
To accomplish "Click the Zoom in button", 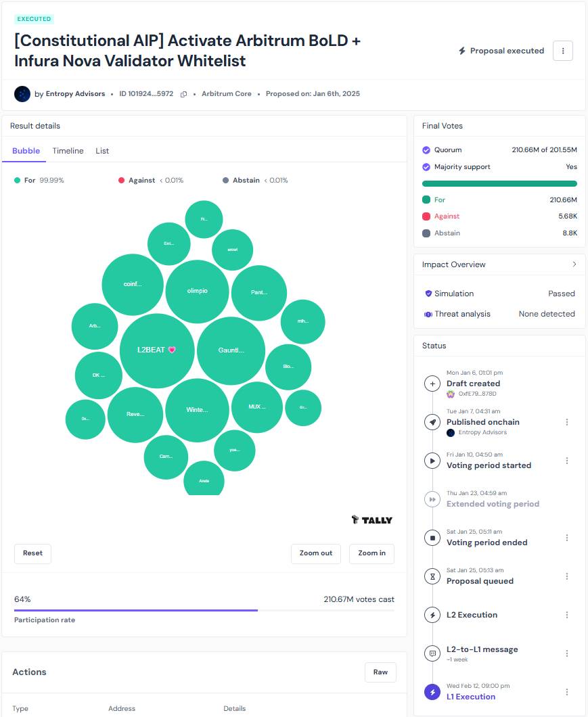I will point(371,553).
